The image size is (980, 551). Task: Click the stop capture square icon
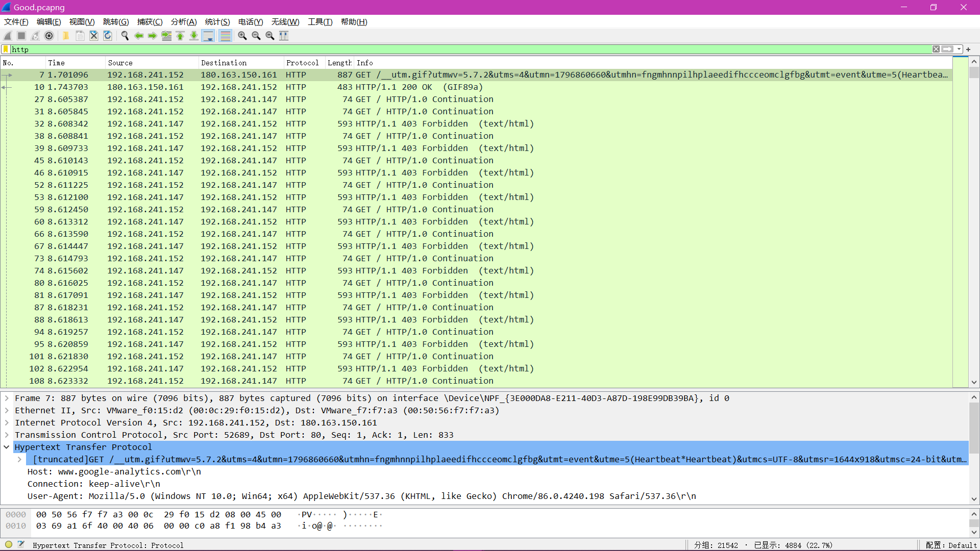click(x=21, y=36)
